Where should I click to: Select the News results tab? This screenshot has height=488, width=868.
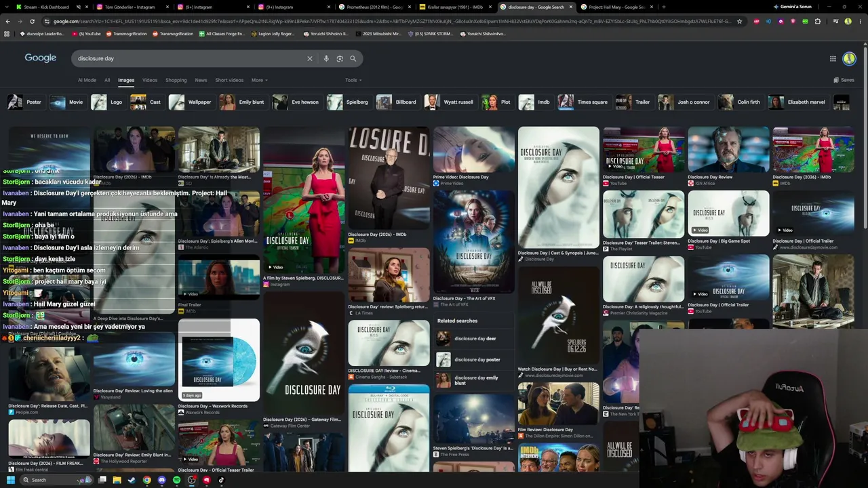tap(201, 80)
